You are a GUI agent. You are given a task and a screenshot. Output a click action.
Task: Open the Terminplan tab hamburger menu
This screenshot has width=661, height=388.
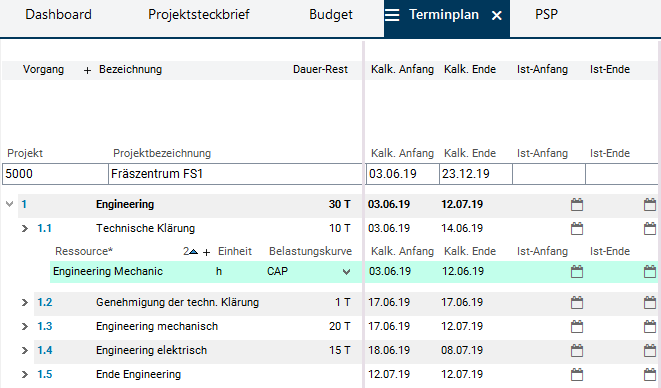[x=392, y=16]
